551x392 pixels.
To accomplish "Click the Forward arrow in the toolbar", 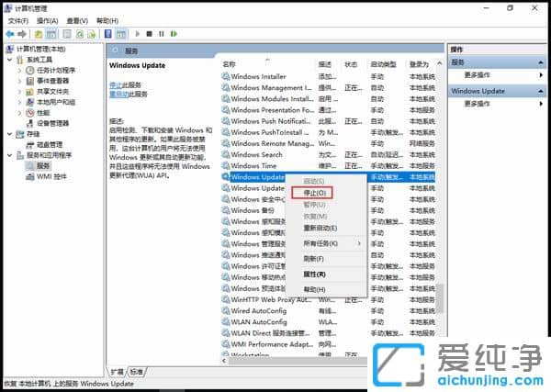I will pyautogui.click(x=22, y=34).
